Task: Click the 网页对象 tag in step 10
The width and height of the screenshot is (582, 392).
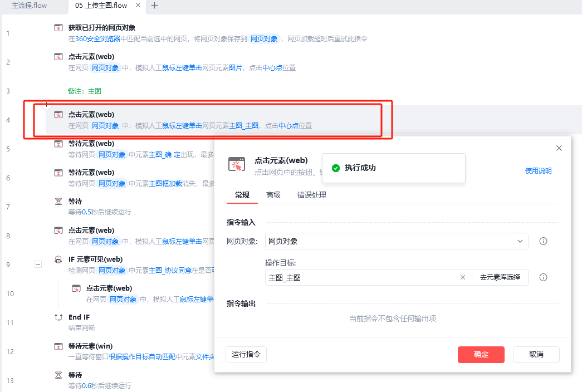Action: coord(123,299)
